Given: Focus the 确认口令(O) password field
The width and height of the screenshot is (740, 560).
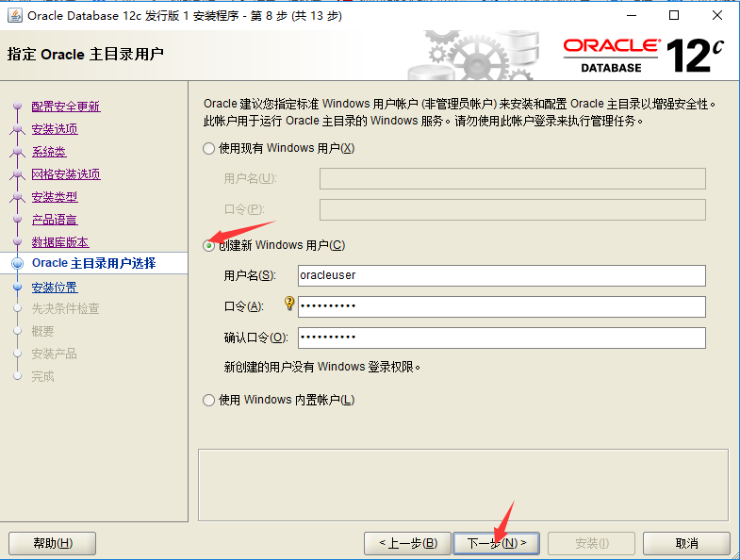Looking at the screenshot, I should pos(502,338).
